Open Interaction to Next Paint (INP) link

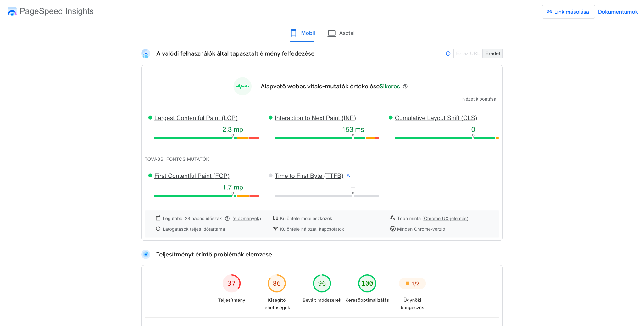tap(315, 118)
